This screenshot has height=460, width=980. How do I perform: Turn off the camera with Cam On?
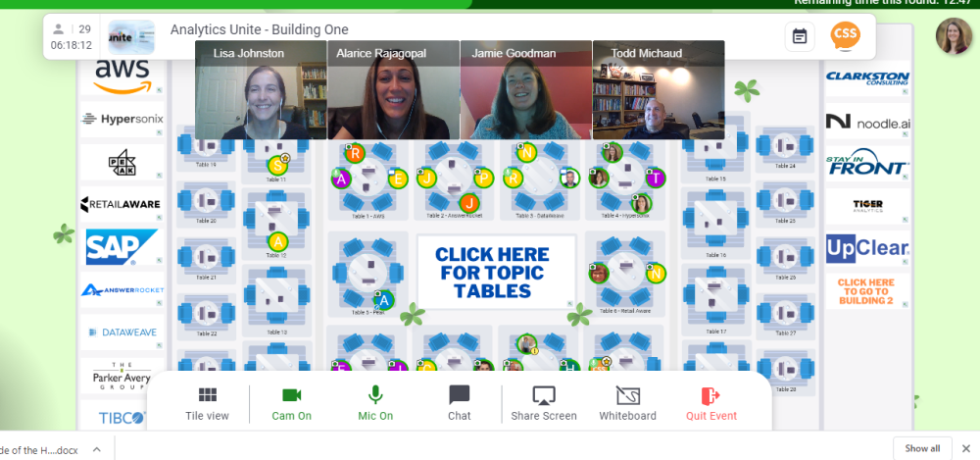(x=291, y=404)
